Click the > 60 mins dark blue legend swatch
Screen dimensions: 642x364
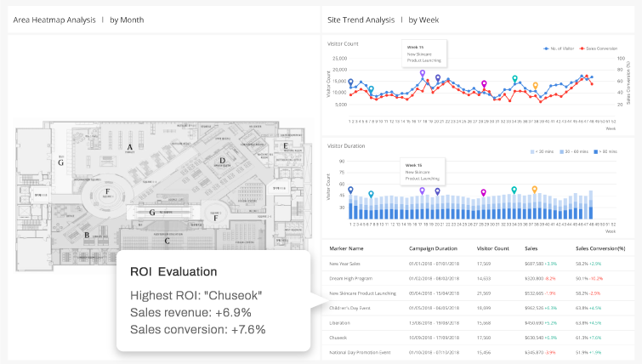pos(596,151)
